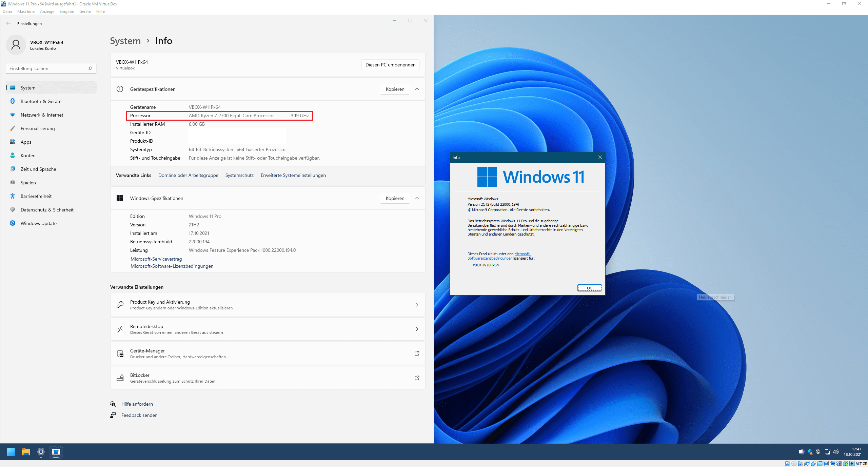Viewport: 868px width, 467px height.
Task: Open BitLocker external link icon
Action: (x=417, y=378)
